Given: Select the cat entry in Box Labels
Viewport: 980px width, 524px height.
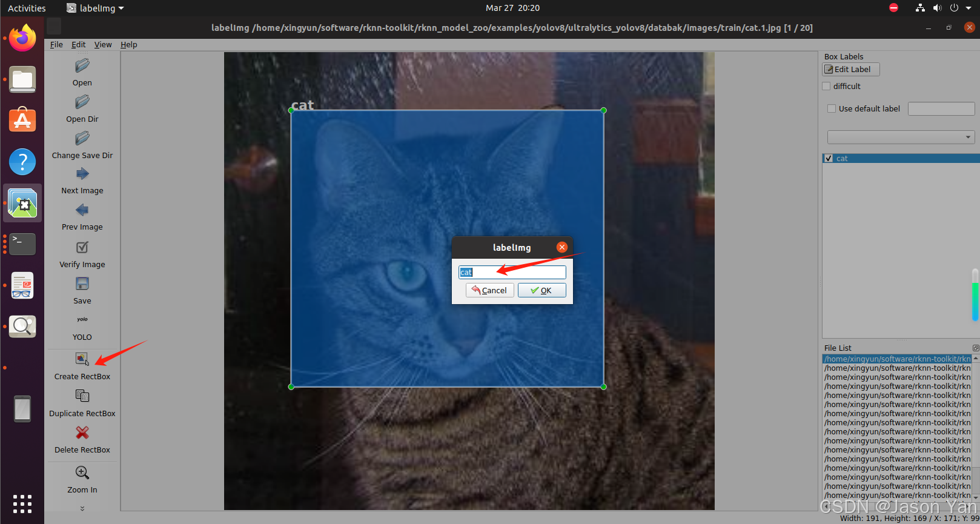Looking at the screenshot, I should coord(901,158).
